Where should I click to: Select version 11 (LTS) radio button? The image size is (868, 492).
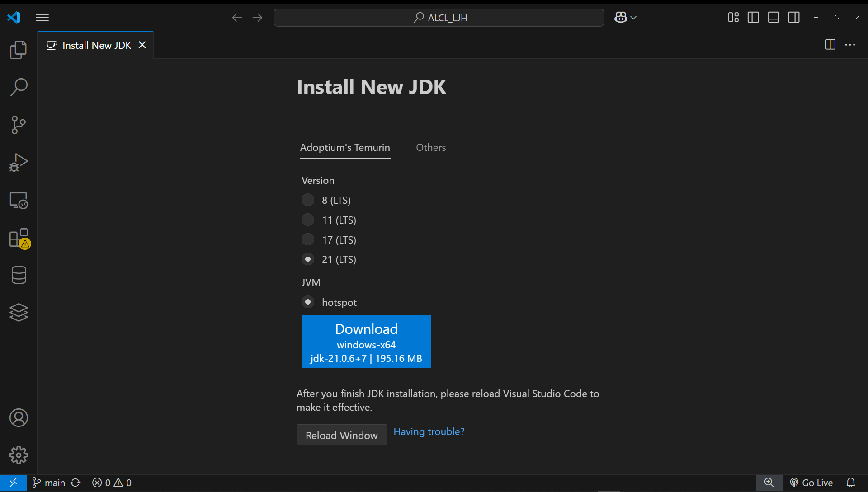308,220
